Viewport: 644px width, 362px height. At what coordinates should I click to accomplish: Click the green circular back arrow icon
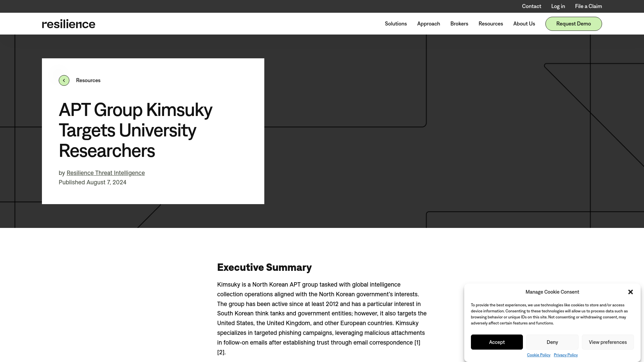pyautogui.click(x=64, y=80)
